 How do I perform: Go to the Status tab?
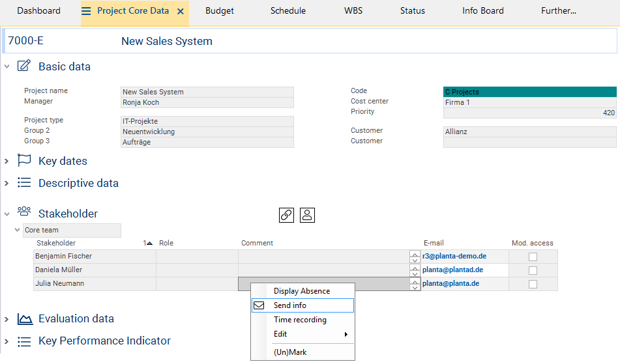[x=413, y=11]
